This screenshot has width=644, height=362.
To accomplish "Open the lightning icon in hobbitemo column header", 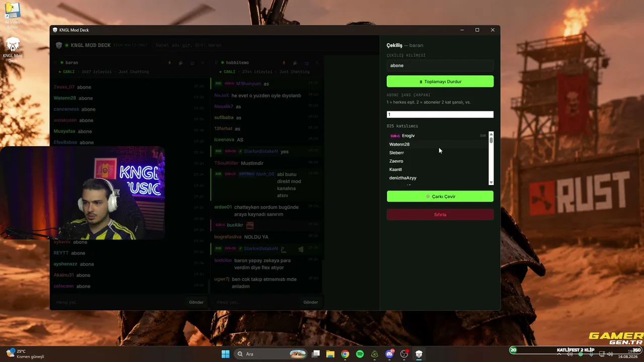I will click(x=284, y=63).
